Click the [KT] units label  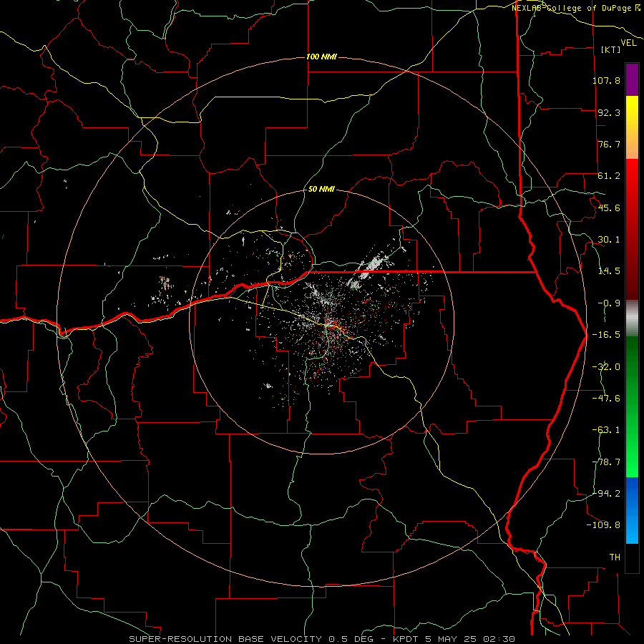point(611,49)
